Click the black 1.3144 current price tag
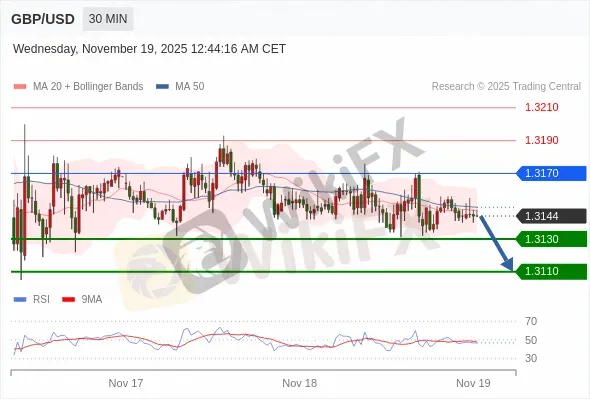590x400 pixels. point(552,216)
